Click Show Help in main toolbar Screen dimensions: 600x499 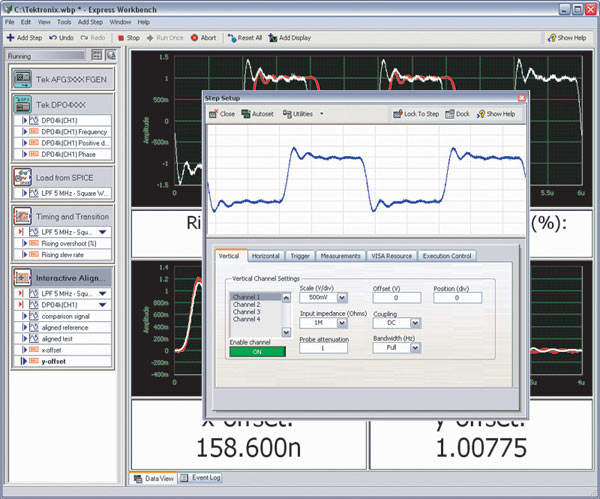pos(567,38)
